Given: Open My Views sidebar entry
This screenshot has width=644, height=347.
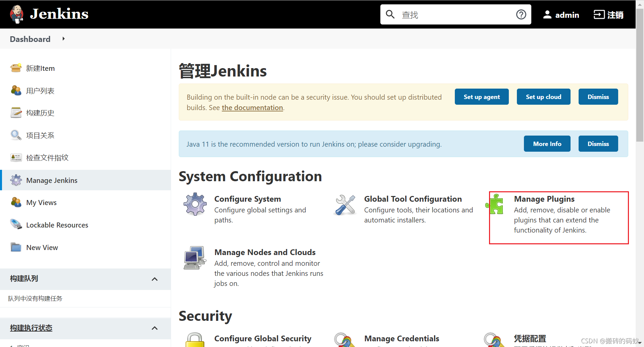Looking at the screenshot, I should click(41, 202).
